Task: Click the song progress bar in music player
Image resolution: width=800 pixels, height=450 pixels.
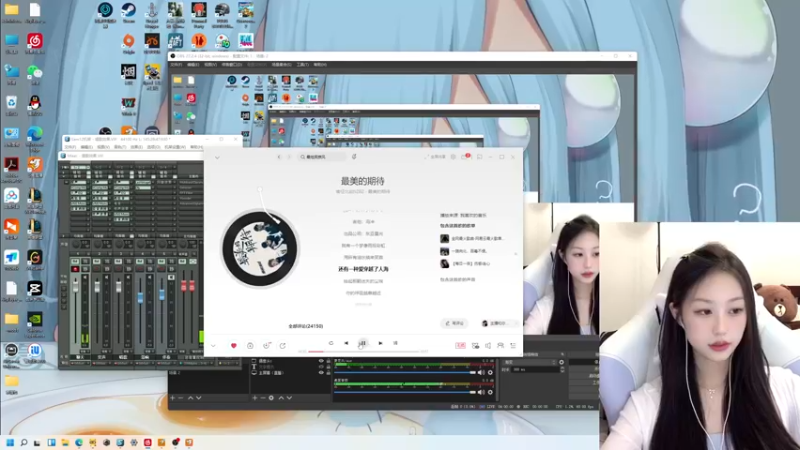Action: pyautogui.click(x=363, y=352)
